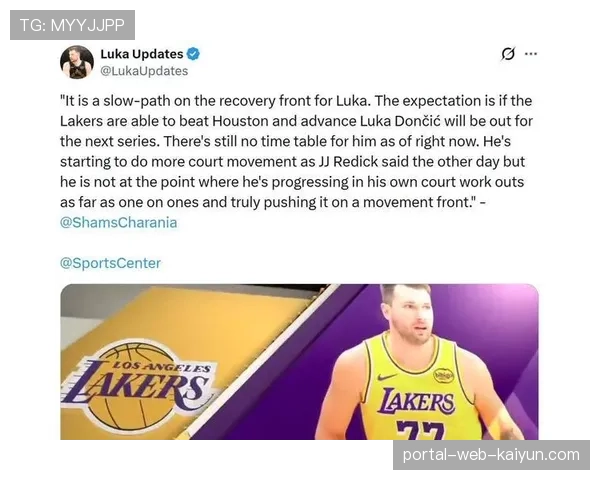
Task: Open the Grok slashed-circle icon
Action: [x=508, y=54]
